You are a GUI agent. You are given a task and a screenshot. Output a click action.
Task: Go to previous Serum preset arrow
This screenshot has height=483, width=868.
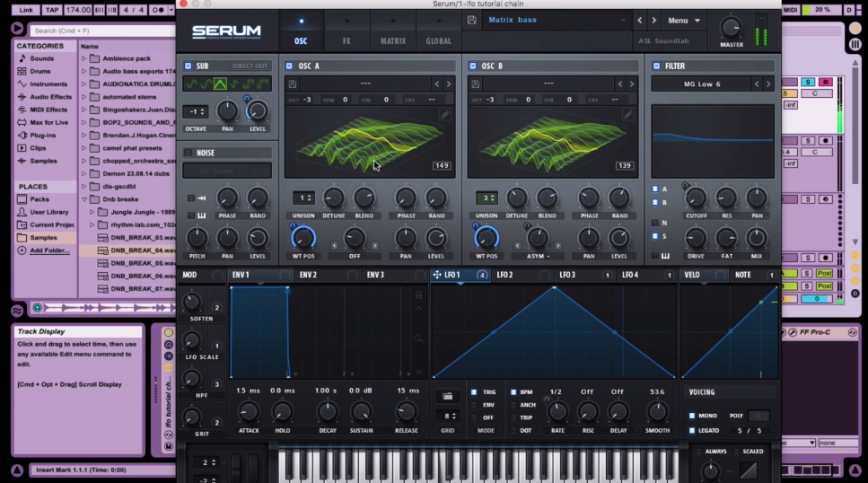[639, 21]
